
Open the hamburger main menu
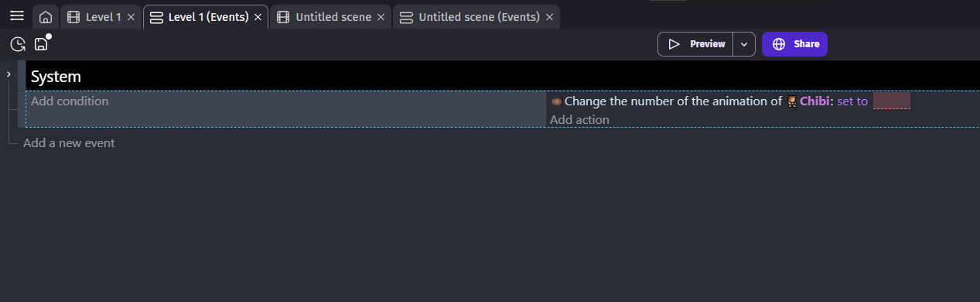click(x=16, y=16)
